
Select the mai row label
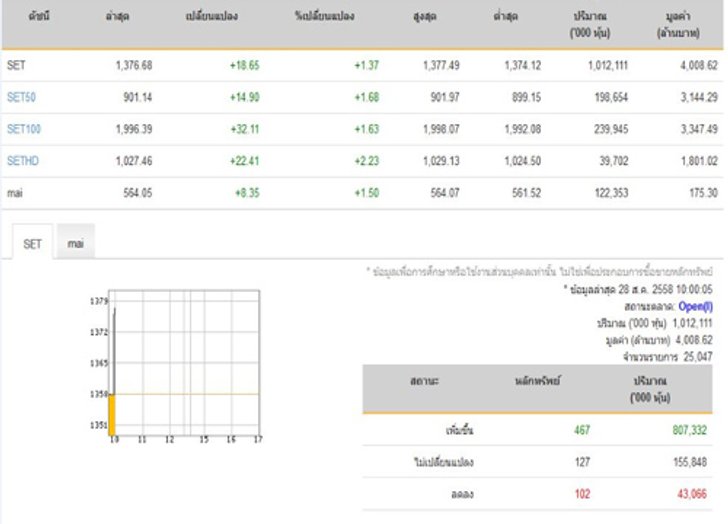[15, 193]
